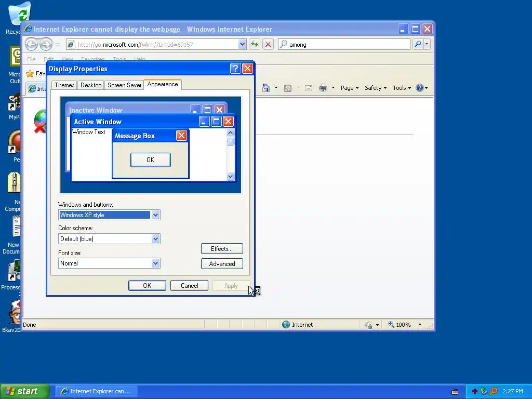
Task: Click the Favorites star icon in Internet Explorer
Action: (x=30, y=73)
